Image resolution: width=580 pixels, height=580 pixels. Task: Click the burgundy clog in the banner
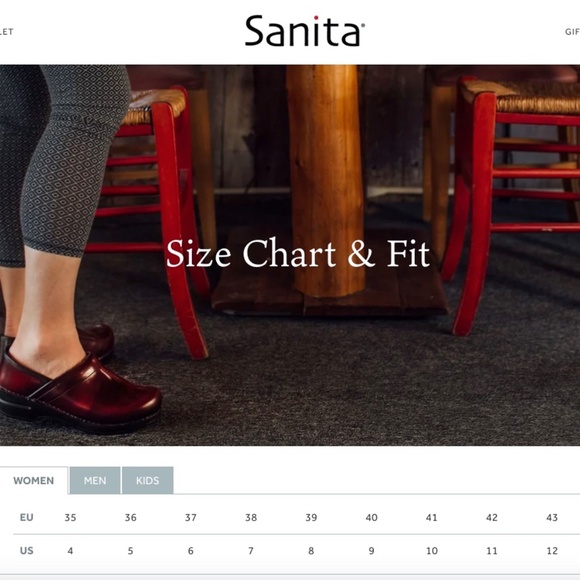pos(80,392)
